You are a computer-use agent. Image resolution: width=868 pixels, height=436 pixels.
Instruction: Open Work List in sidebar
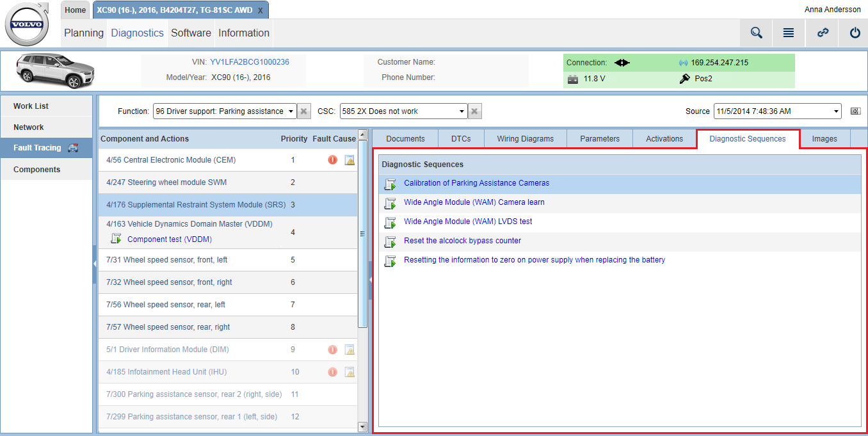(x=47, y=106)
